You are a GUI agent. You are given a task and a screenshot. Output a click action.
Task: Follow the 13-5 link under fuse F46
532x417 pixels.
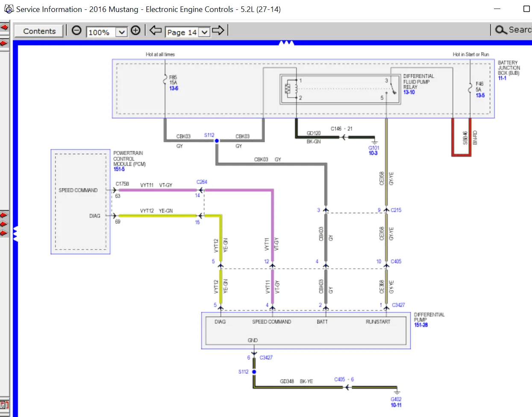pos(480,95)
